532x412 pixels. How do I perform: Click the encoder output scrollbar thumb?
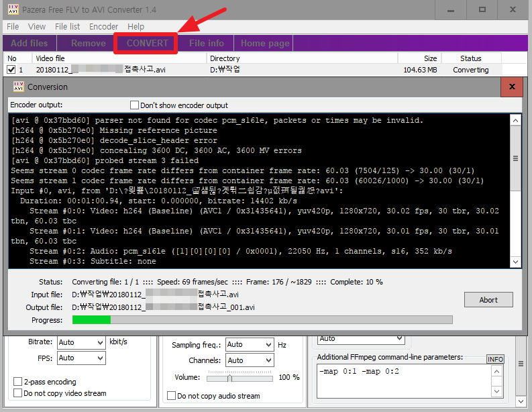click(x=515, y=158)
